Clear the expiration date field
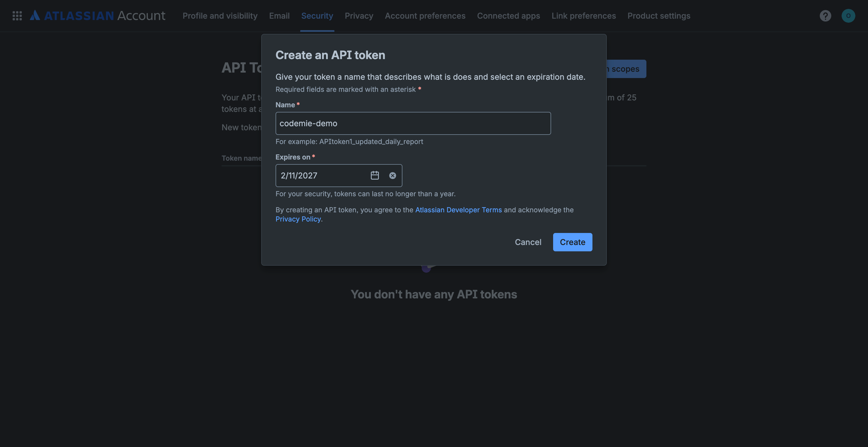 click(392, 175)
